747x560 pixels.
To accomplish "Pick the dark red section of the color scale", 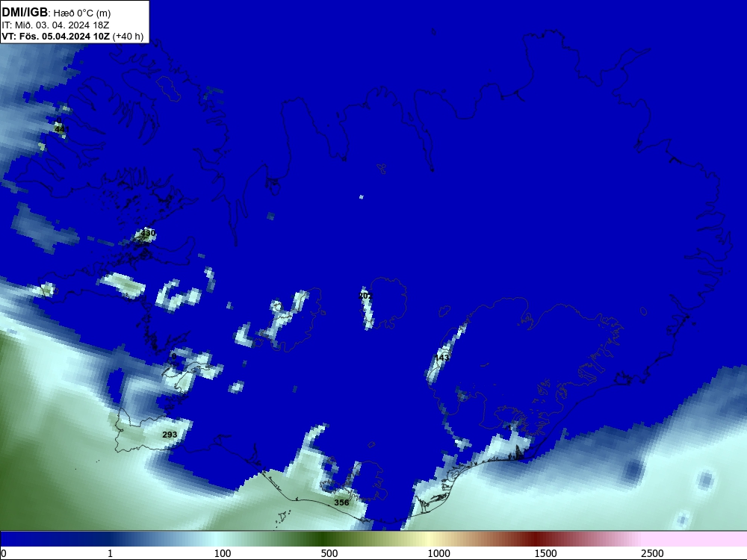I will [537, 539].
